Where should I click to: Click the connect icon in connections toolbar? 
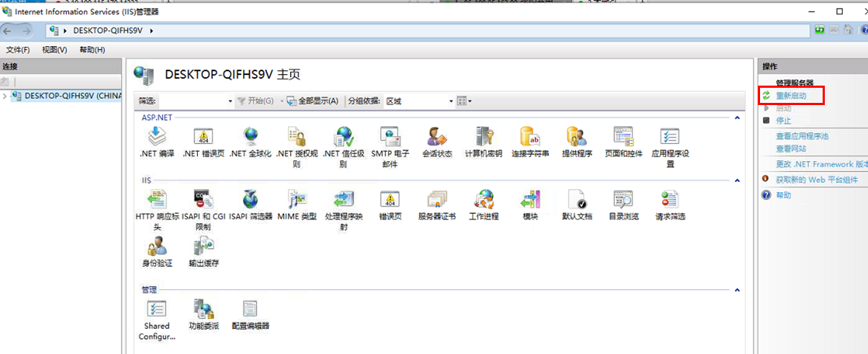coord(6,83)
